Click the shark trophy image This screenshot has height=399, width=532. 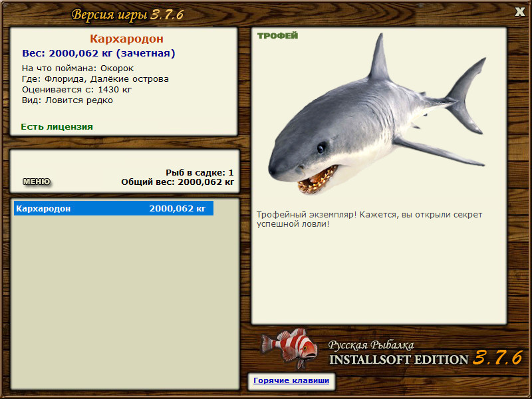click(377, 115)
